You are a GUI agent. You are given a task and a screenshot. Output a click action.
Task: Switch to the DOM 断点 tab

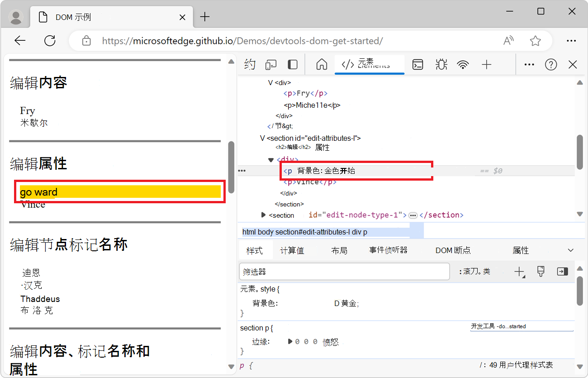(x=453, y=250)
